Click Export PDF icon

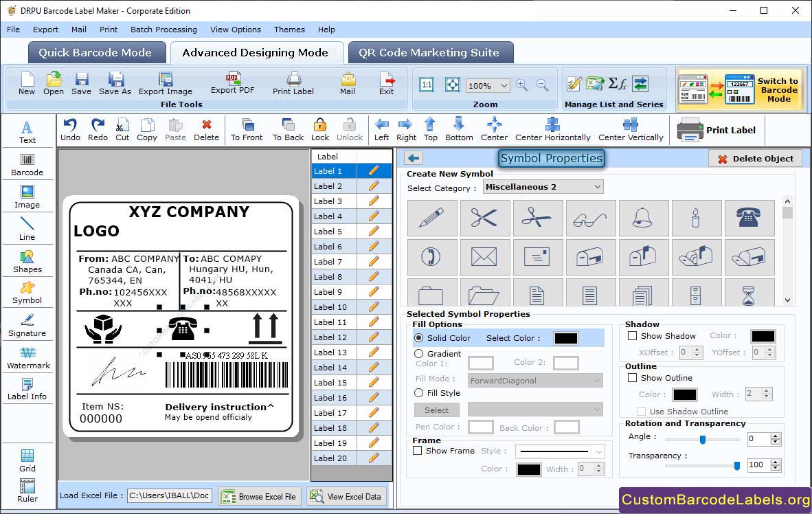(232, 83)
